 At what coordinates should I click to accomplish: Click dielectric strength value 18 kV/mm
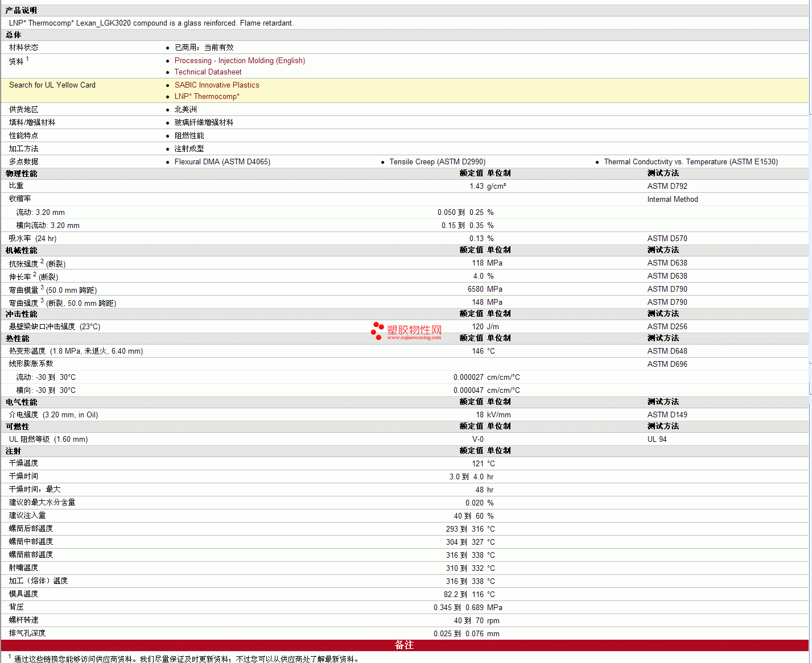point(493,415)
